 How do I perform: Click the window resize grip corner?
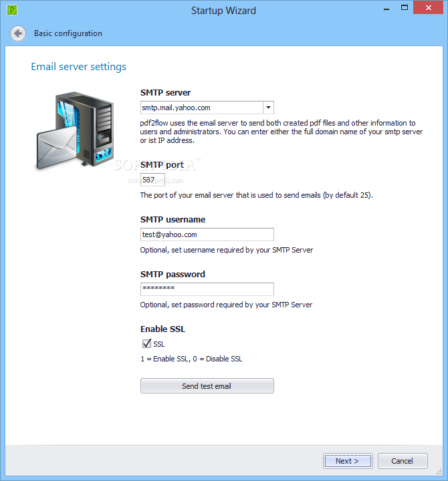pos(439,472)
